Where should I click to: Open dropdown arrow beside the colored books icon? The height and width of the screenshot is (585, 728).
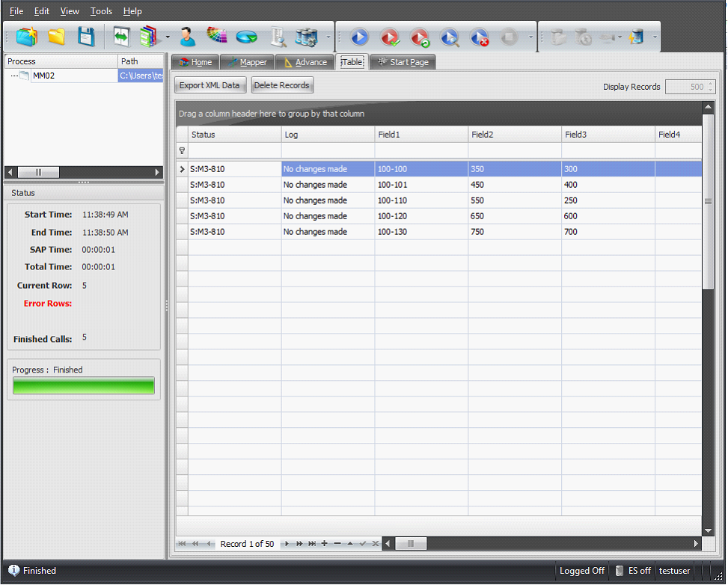click(x=168, y=37)
